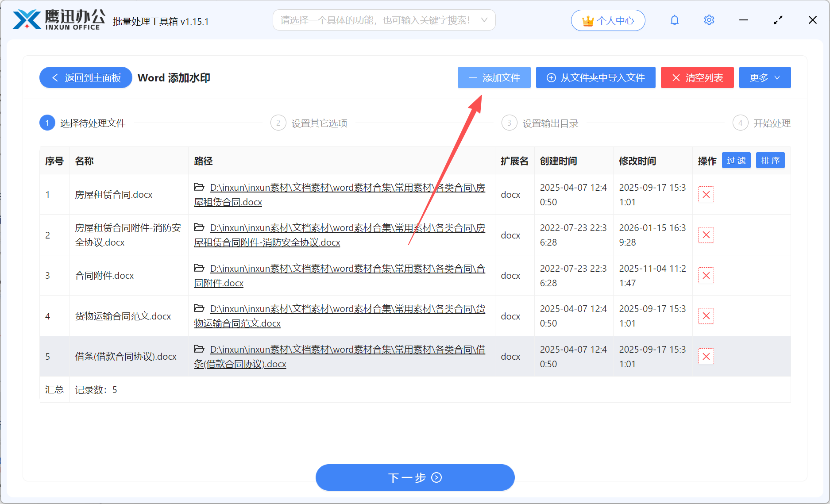Click the 路径 column header
This screenshot has height=504, width=830.
(203, 161)
